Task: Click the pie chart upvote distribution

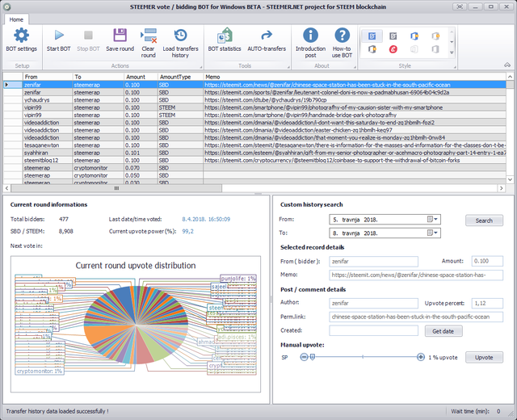Action: pos(136,325)
